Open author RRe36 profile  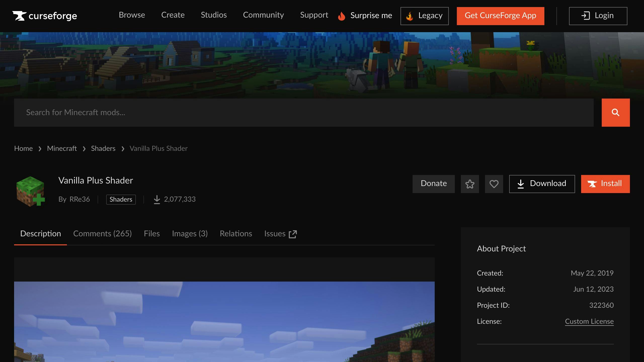[x=79, y=199]
